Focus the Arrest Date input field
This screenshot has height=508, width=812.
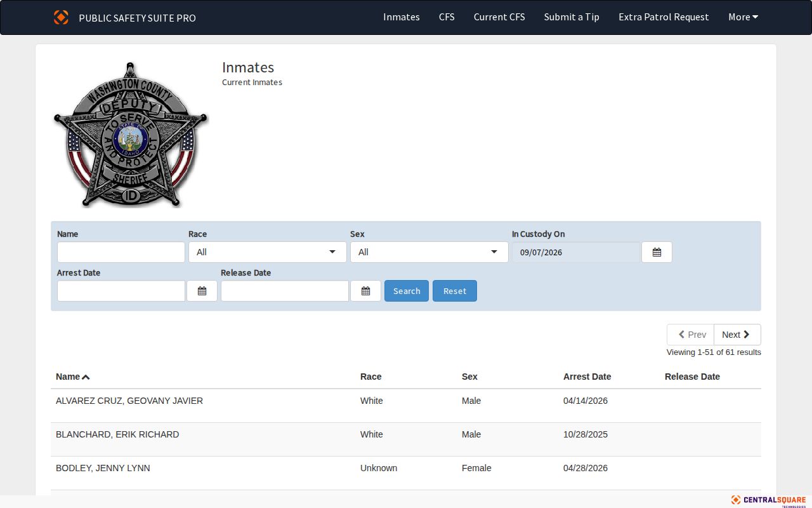point(121,291)
